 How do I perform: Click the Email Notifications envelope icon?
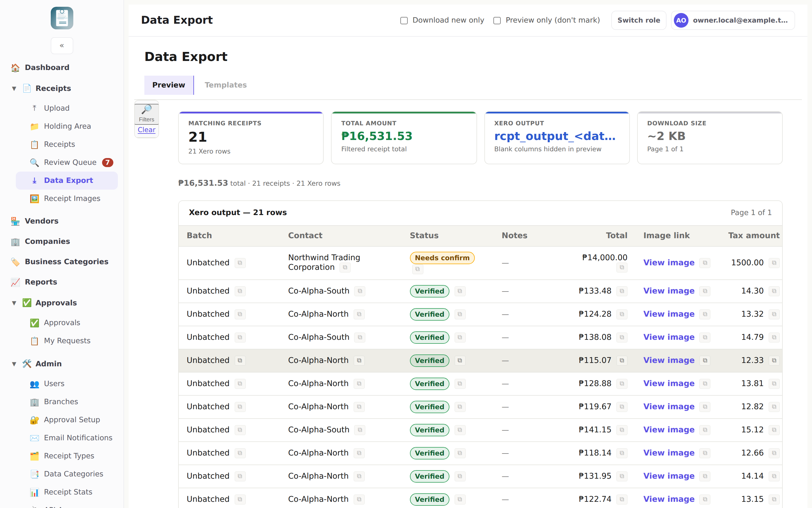coord(34,438)
